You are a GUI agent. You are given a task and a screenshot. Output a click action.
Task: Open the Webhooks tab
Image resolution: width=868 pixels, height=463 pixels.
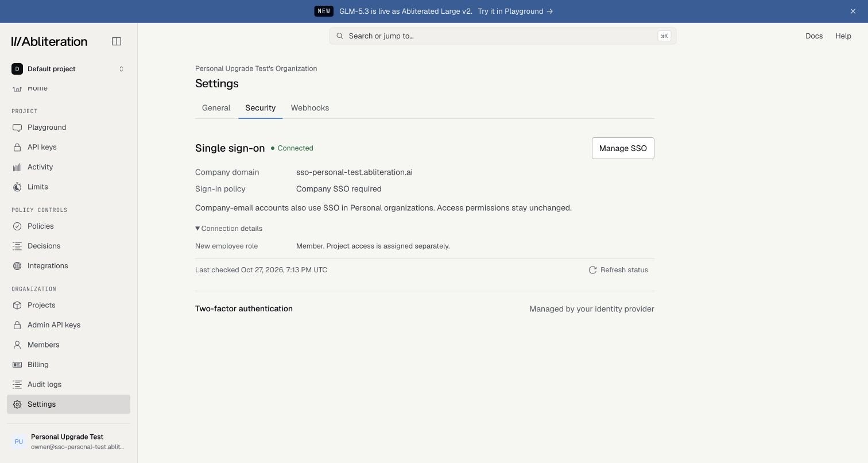pyautogui.click(x=310, y=108)
